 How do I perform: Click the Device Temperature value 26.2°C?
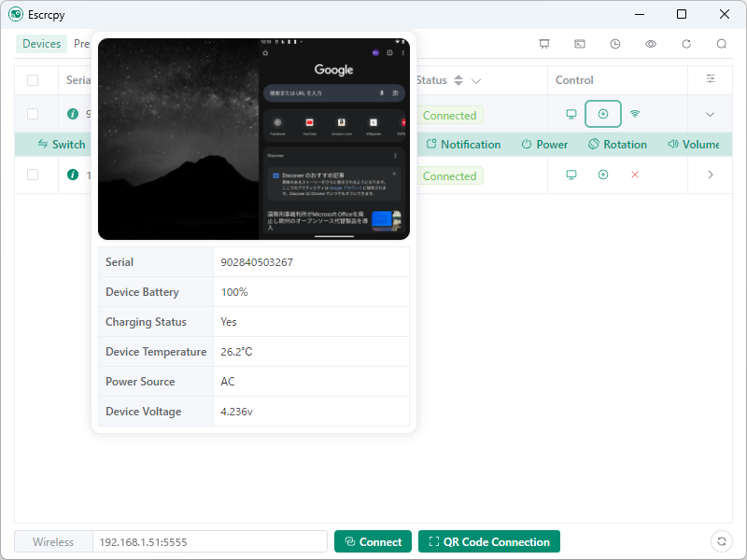point(236,352)
